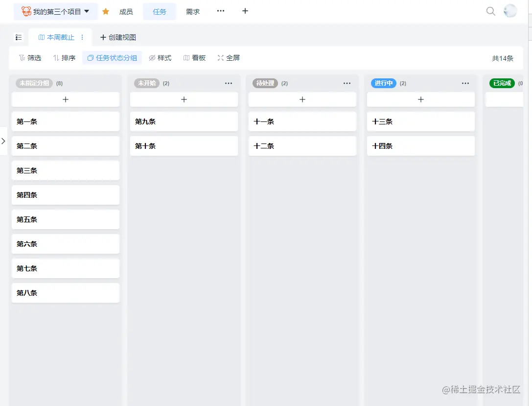532x406 pixels.
Task: Open the 第二条 card
Action: tap(66, 146)
